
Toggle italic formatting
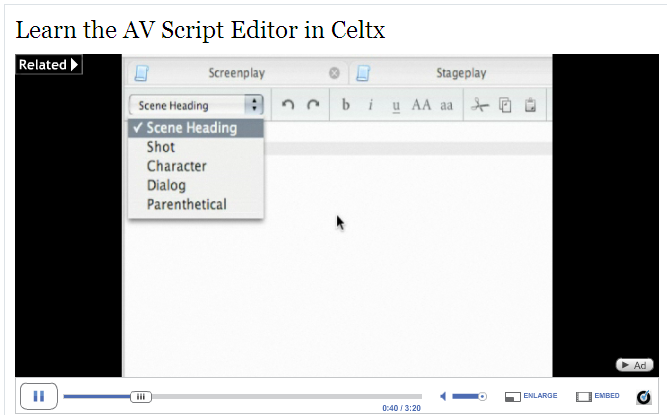coord(371,105)
